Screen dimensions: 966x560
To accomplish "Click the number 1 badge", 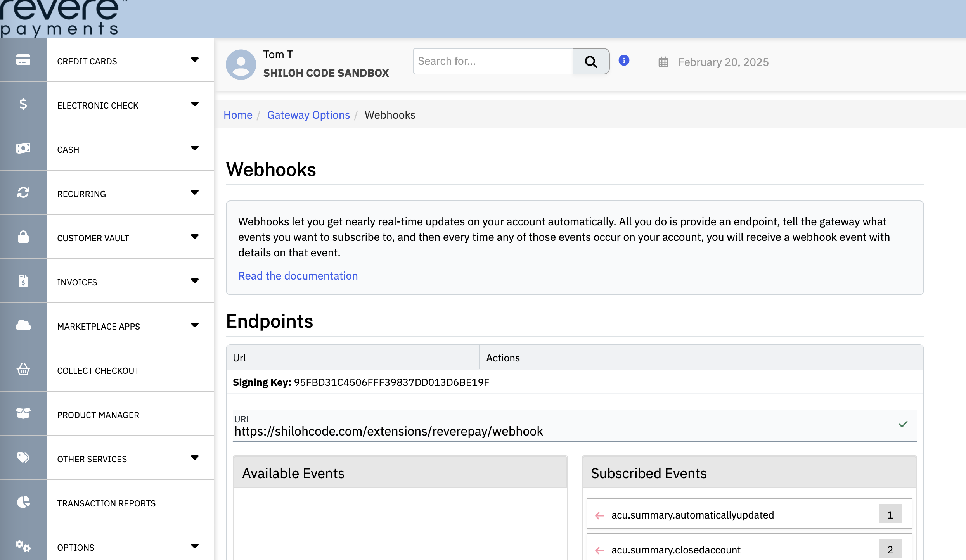I will pyautogui.click(x=890, y=514).
